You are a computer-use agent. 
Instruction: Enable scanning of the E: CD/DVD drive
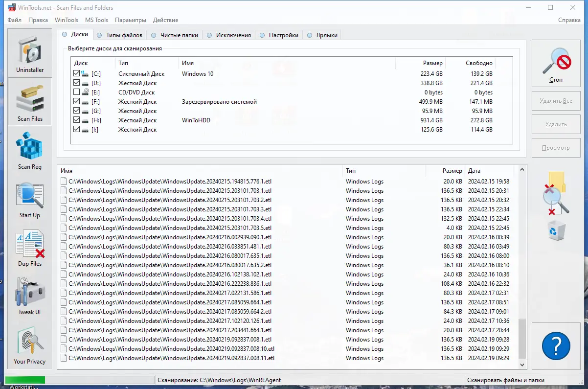click(x=77, y=92)
